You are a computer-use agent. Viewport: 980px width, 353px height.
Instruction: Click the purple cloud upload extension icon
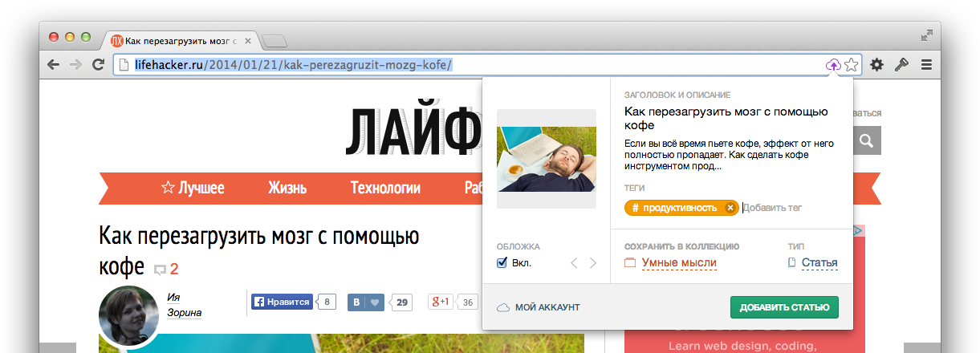pyautogui.click(x=833, y=65)
